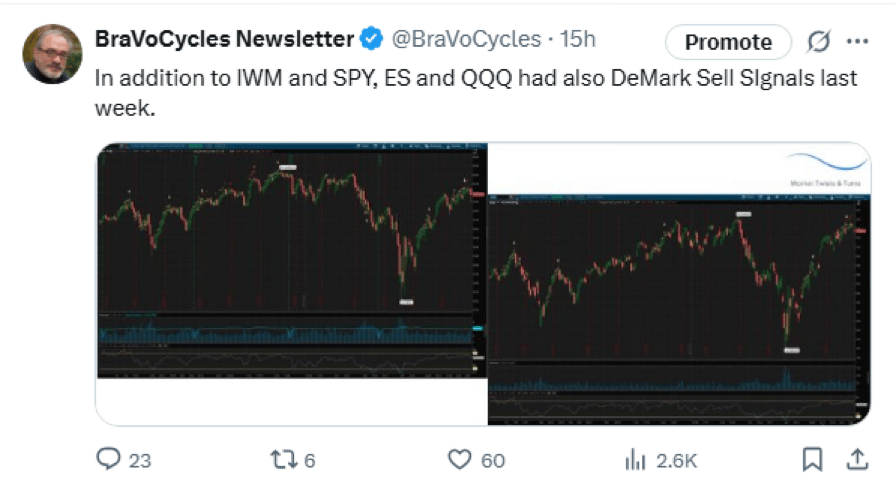Click the tweet text about DeMark Sell Signals
Screen dimensions: 896x490
point(475,93)
